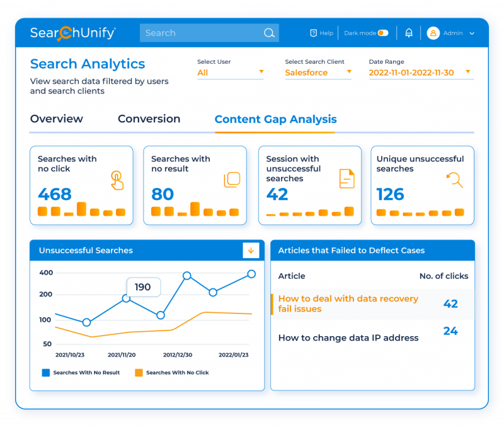Open the notifications bell
504x427 pixels.
pos(408,33)
